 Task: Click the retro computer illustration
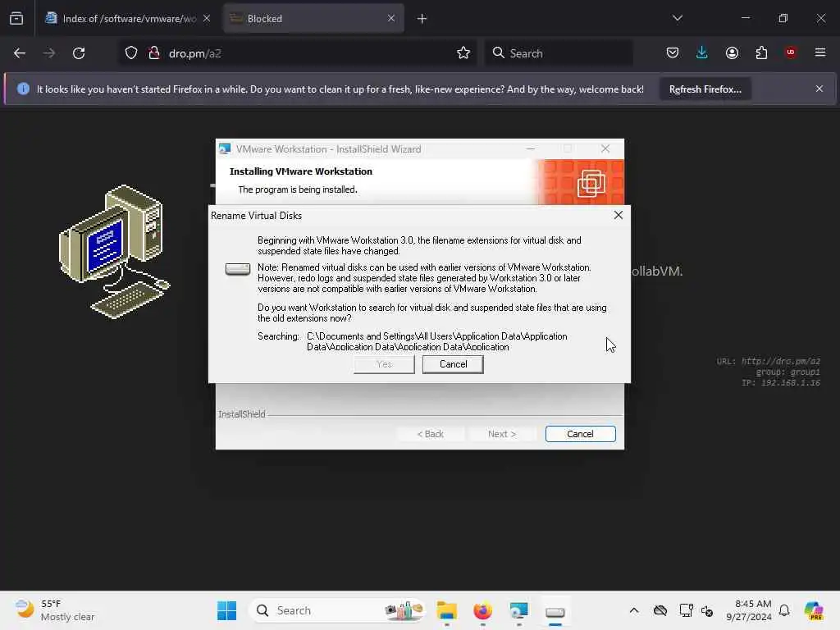point(114,252)
